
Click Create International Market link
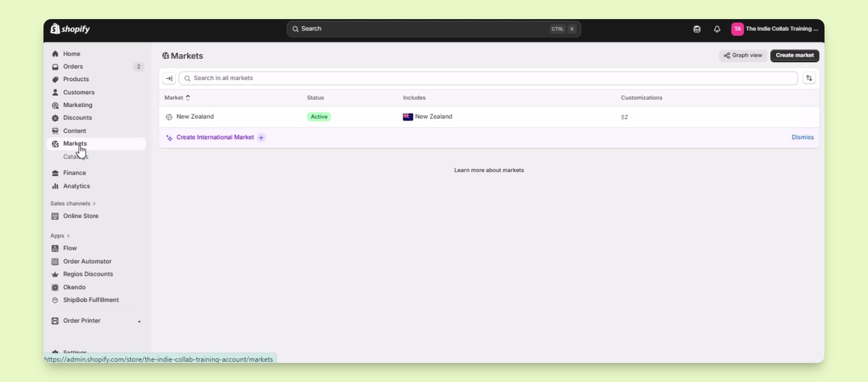pyautogui.click(x=215, y=137)
